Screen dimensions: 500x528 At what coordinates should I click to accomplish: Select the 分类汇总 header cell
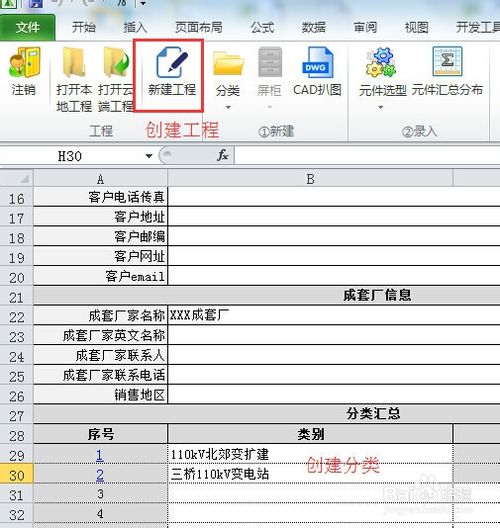tap(267, 414)
